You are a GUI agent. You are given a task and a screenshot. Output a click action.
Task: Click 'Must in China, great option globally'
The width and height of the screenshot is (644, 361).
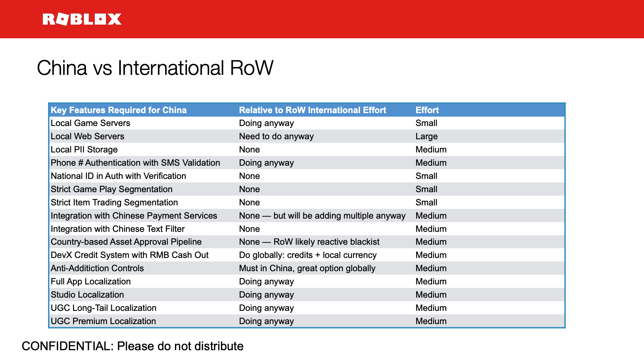click(307, 268)
